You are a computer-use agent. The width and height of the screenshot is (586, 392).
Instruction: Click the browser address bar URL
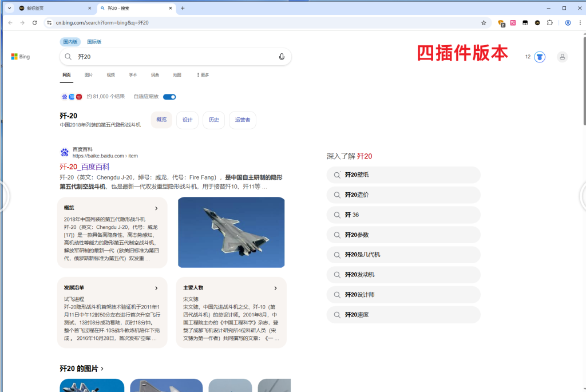pos(102,23)
